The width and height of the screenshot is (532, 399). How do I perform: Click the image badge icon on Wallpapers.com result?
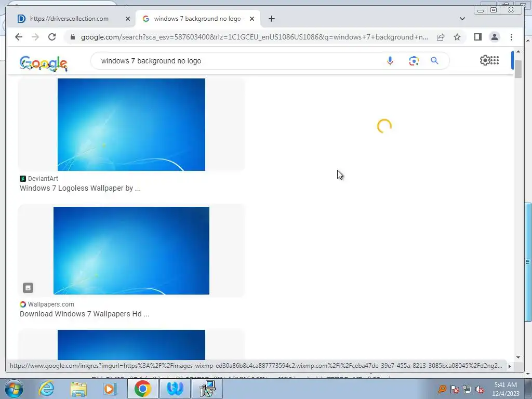[28, 288]
